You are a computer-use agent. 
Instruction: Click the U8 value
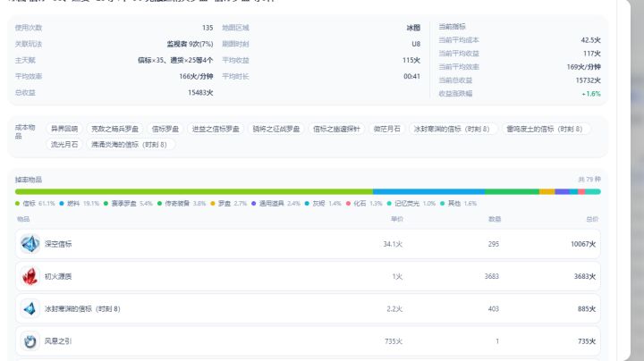[416, 44]
